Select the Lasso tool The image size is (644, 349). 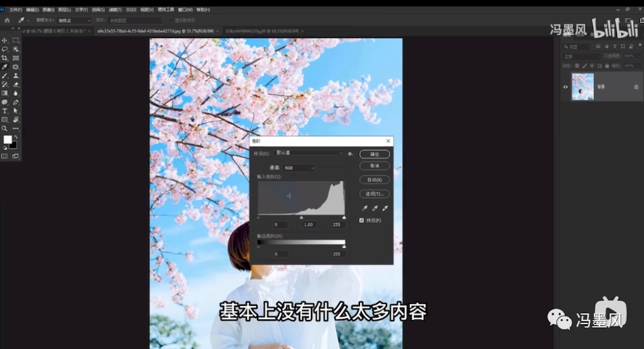tap(5, 49)
